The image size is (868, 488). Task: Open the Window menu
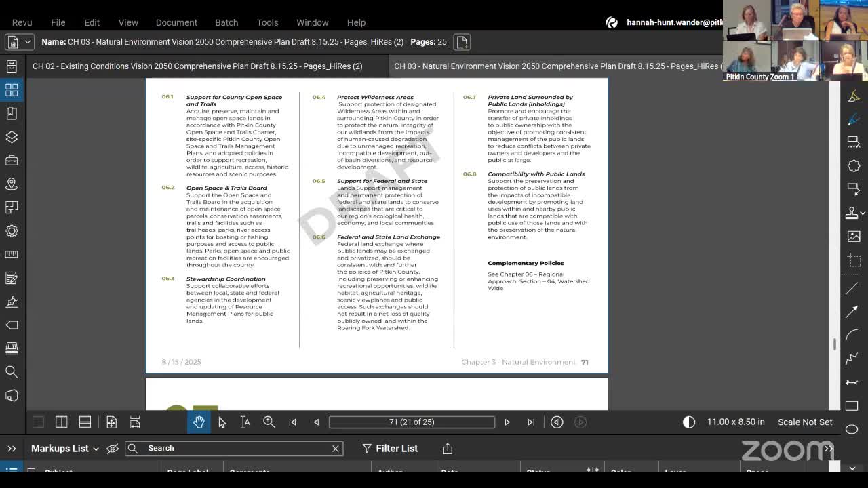tap(313, 22)
